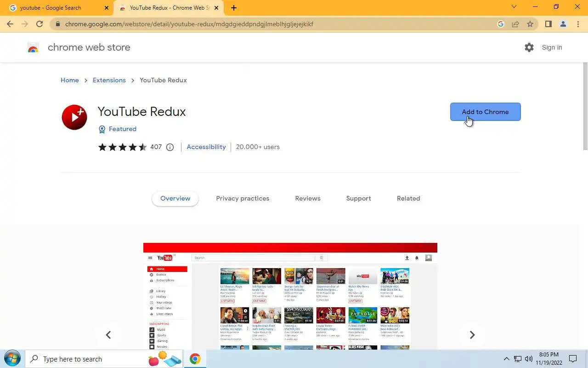Show the previous screenshot with left arrow
The image size is (588, 368).
[x=108, y=335]
